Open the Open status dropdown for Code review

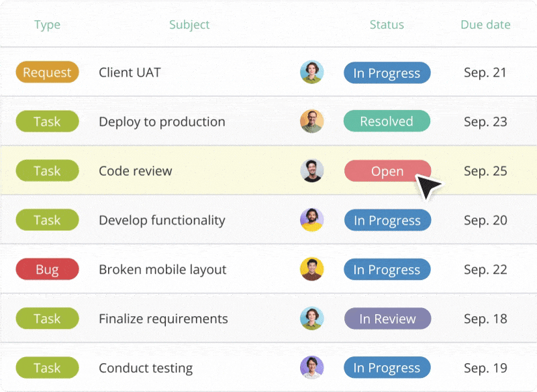386,171
